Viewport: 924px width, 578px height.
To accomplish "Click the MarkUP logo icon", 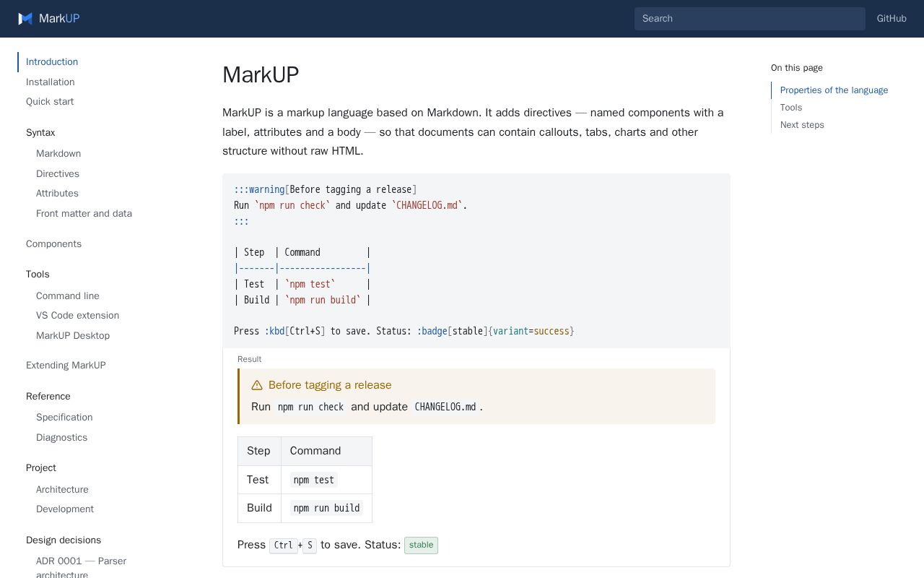I will point(25,19).
